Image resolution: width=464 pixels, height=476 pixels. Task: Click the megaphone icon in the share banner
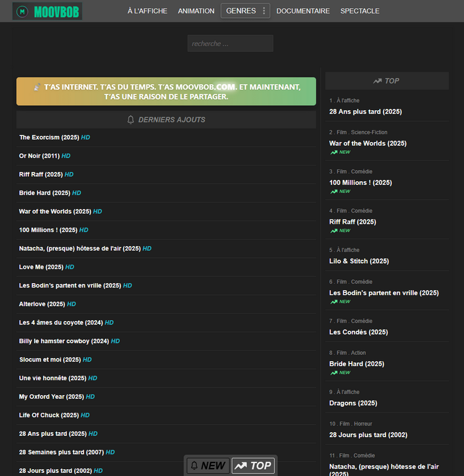coord(37,87)
